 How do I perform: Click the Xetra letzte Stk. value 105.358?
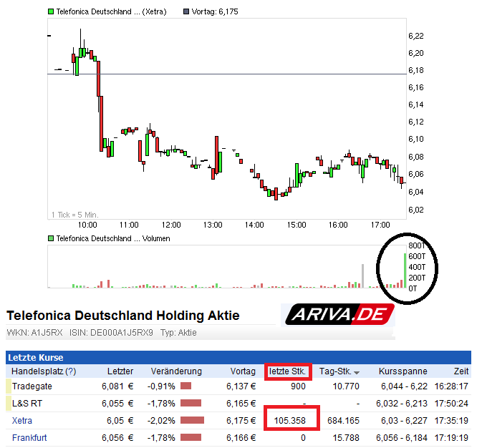coord(289,421)
